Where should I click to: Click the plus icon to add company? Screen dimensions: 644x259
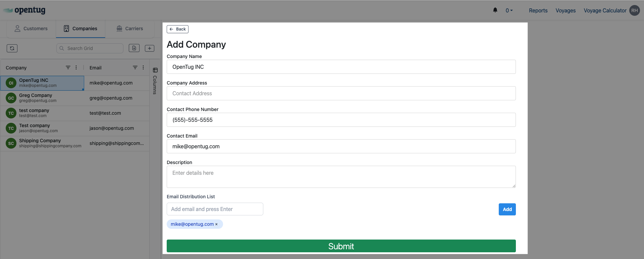pyautogui.click(x=150, y=48)
